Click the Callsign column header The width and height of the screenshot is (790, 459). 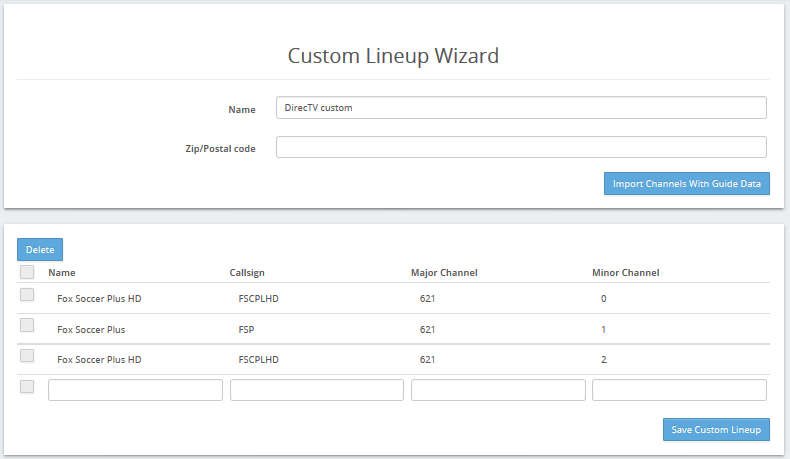[247, 273]
